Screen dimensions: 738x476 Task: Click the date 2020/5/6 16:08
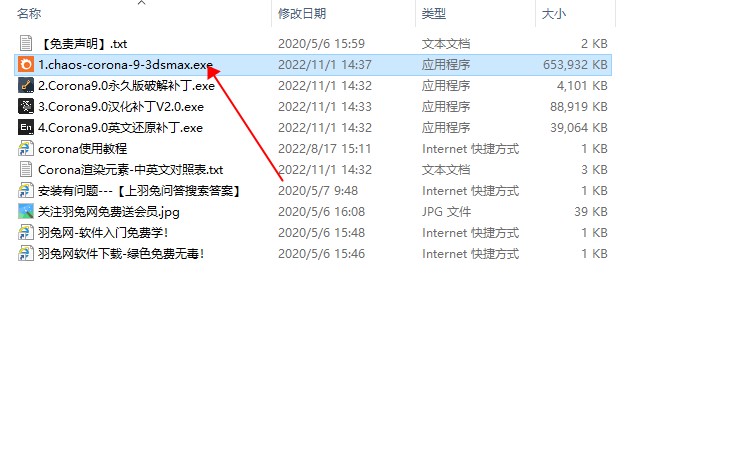click(x=321, y=212)
